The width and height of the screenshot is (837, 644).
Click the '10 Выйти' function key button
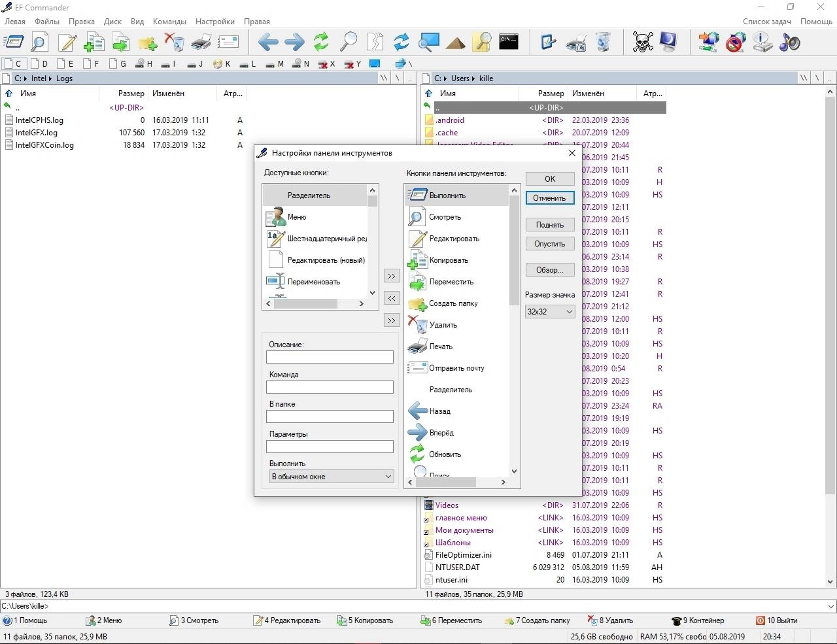[x=777, y=620]
